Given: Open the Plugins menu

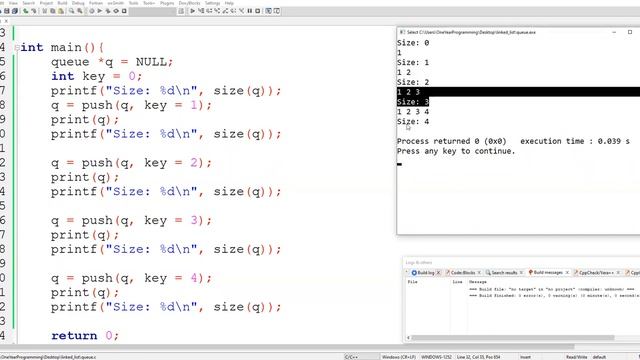Looking at the screenshot, I should point(167,3).
